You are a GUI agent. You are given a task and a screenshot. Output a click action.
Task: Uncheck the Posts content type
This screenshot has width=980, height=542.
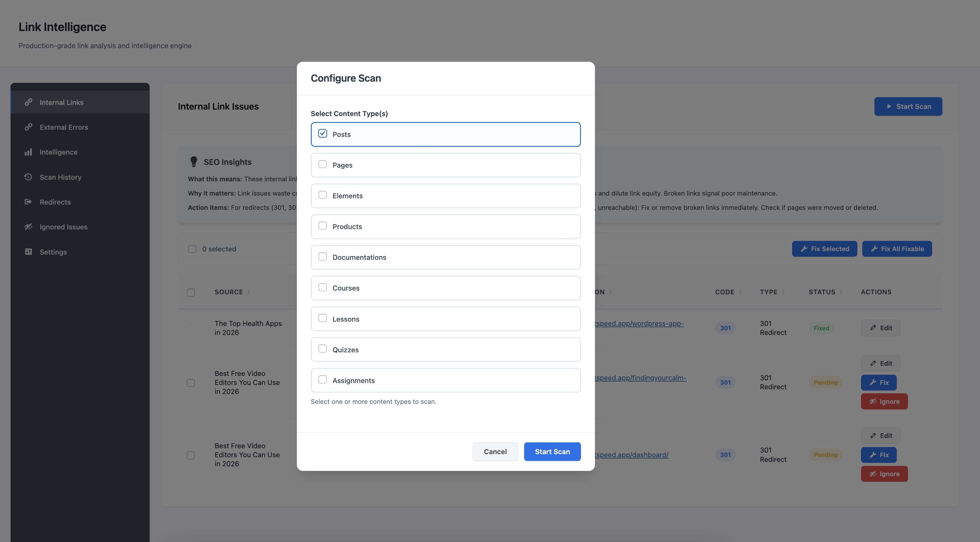(x=323, y=133)
